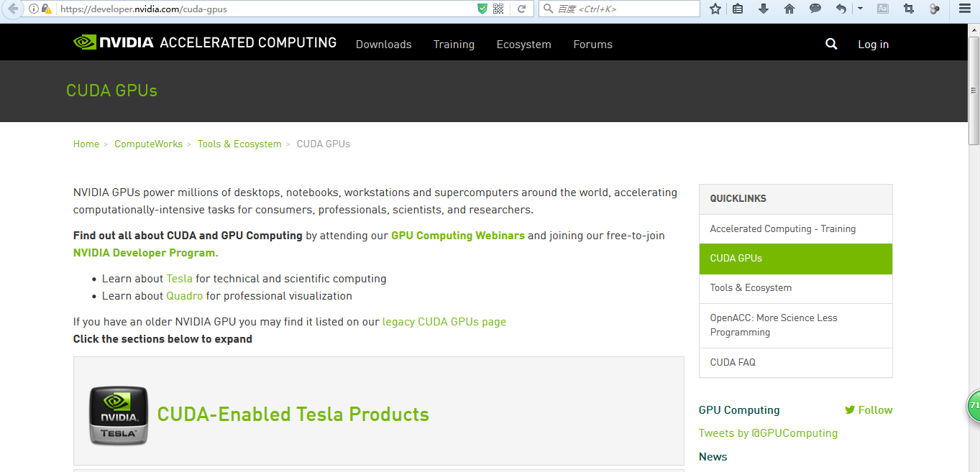The height and width of the screenshot is (472, 980).
Task: Open ComputeWorks breadcrumb link
Action: tap(149, 144)
